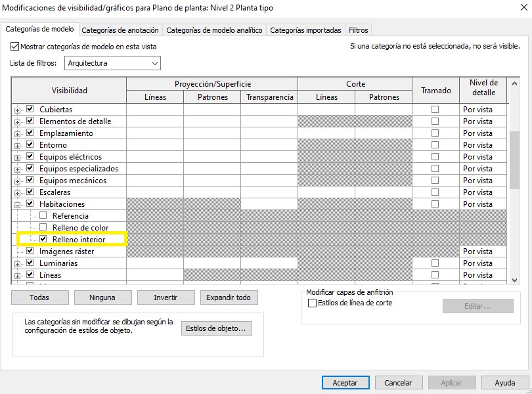Expand the Equipos eléctricos category
The height and width of the screenshot is (394, 532).
(18, 158)
